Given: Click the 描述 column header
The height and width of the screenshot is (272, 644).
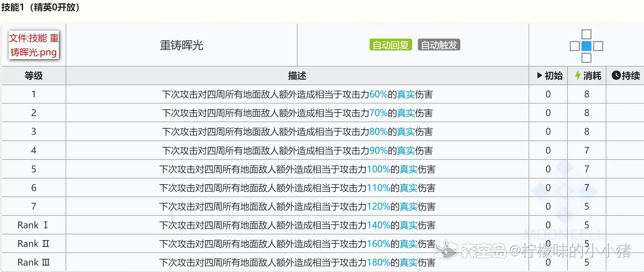Looking at the screenshot, I should coord(297,76).
